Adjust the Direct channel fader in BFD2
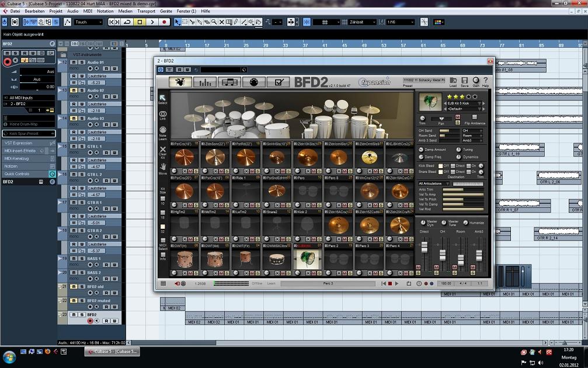 tap(424, 247)
